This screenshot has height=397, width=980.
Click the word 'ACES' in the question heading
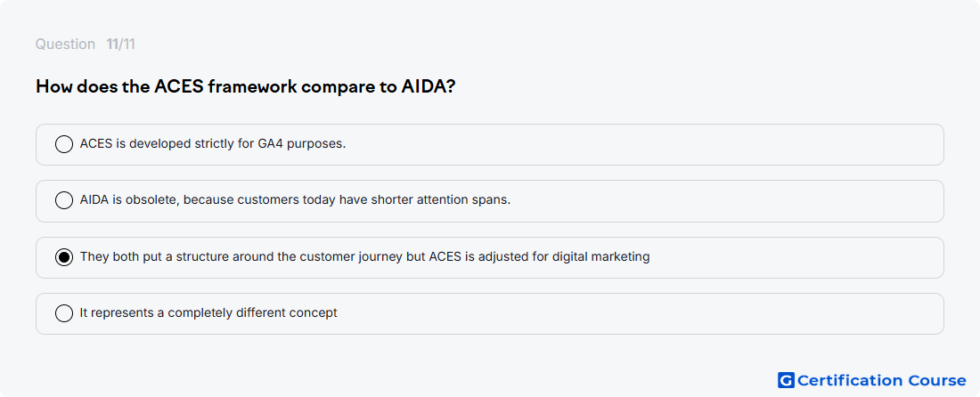(x=179, y=86)
